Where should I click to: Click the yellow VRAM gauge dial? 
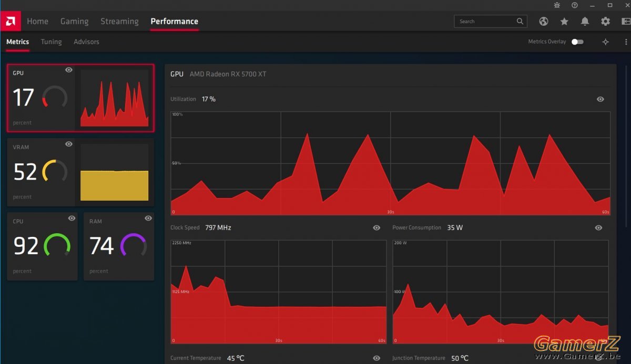tap(55, 172)
